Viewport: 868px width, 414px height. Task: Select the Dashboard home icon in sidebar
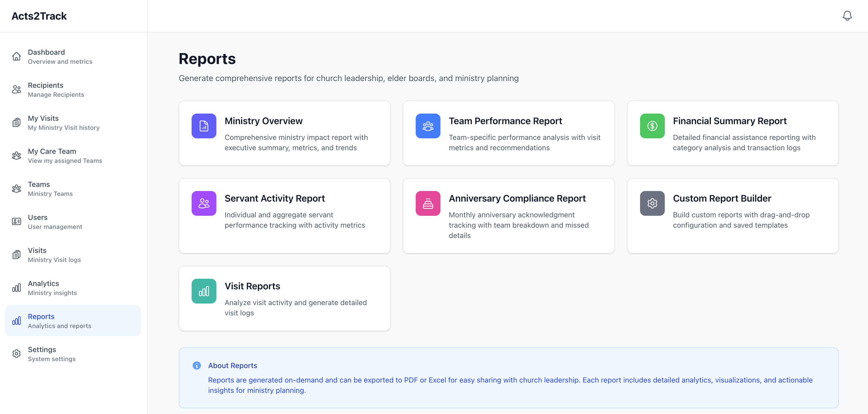tap(17, 56)
